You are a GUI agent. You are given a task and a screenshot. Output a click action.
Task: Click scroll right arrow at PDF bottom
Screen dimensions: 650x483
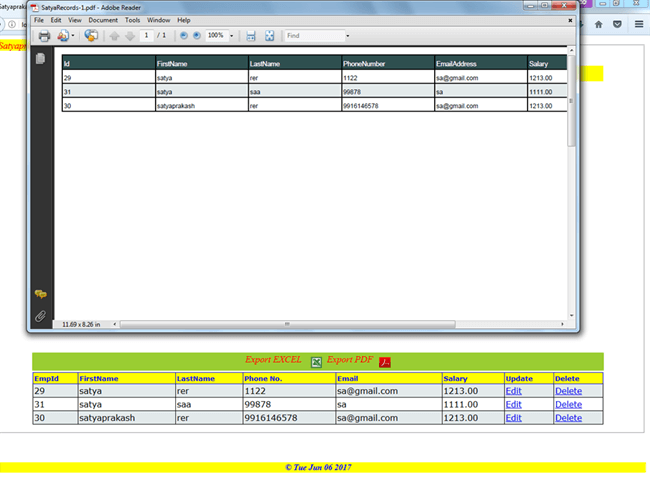[x=563, y=324]
